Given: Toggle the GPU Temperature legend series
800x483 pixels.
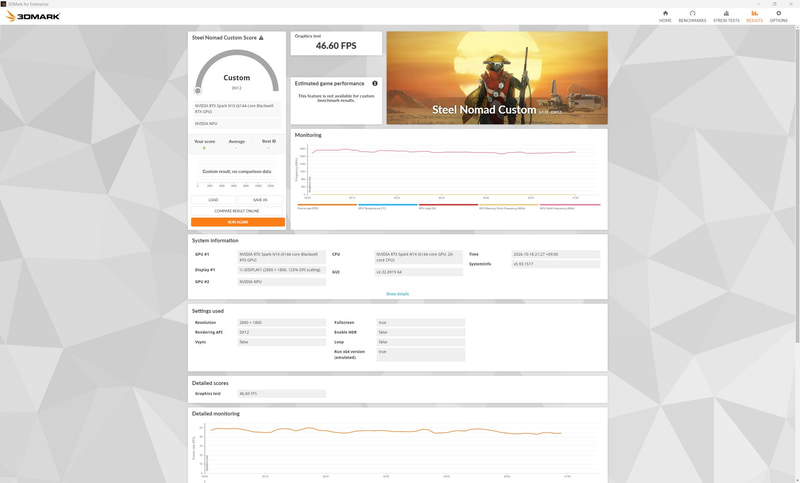Looking at the screenshot, I should (388, 207).
